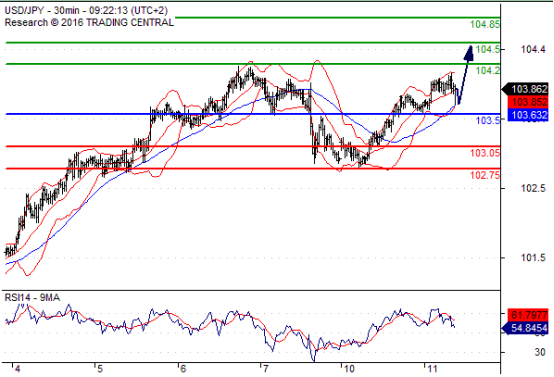
Task: Select the black 103.862 current price tag
Action: 525,89
